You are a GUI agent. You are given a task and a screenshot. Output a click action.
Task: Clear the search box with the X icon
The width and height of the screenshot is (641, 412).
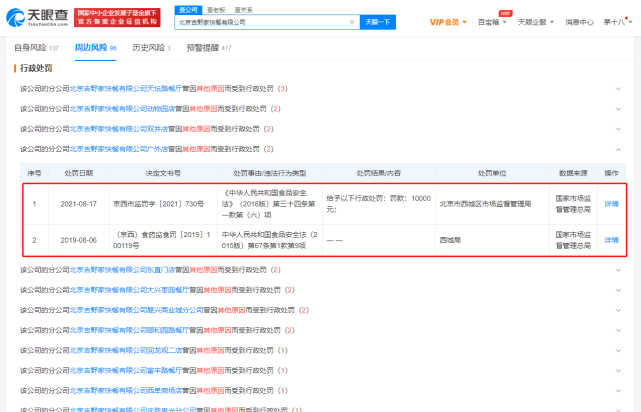click(x=352, y=22)
